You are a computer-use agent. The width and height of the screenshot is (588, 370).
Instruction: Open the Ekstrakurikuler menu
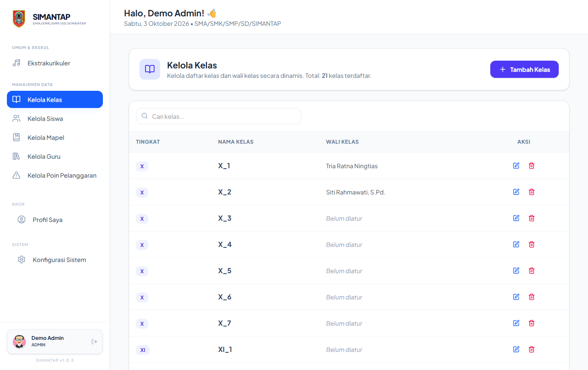(x=55, y=63)
